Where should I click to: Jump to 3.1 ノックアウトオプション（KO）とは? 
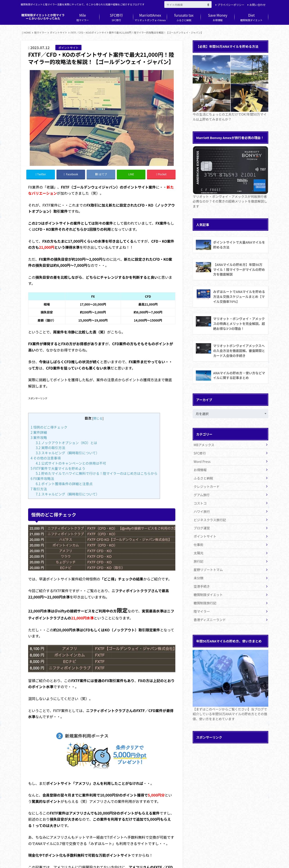(66, 443)
